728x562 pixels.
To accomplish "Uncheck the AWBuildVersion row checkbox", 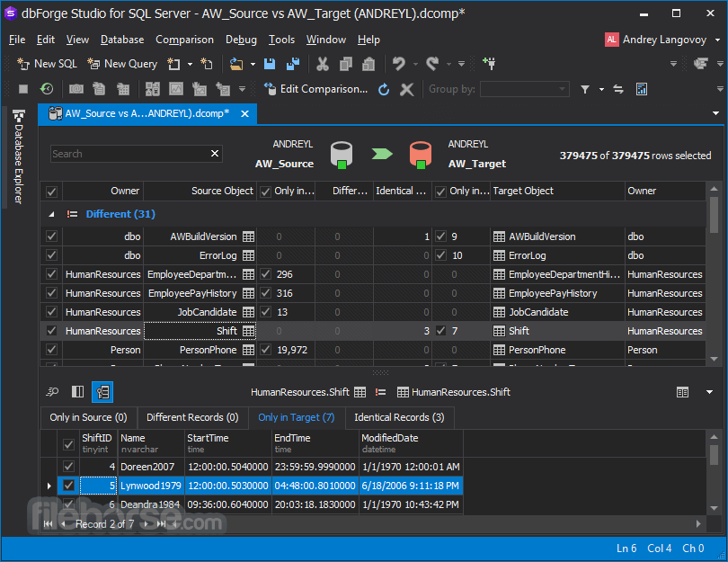I will pyautogui.click(x=51, y=236).
